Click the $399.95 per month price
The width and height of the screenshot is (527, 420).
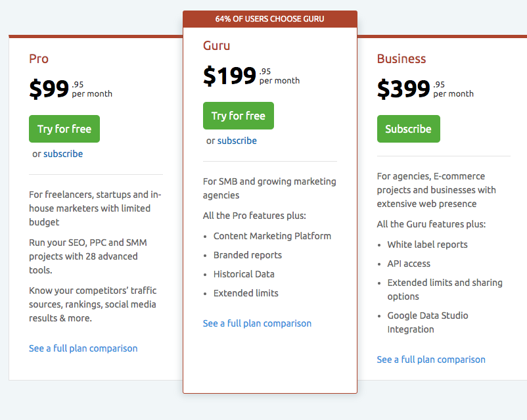click(x=425, y=89)
